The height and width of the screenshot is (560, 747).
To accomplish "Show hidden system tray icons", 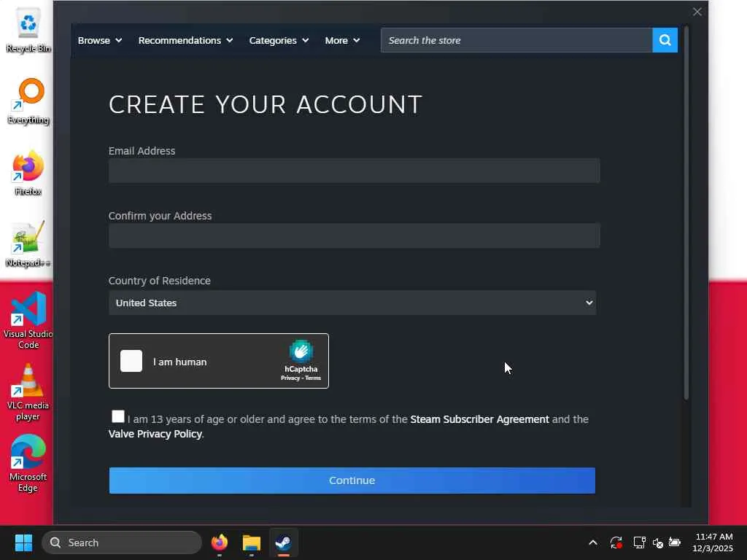I will coord(592,542).
